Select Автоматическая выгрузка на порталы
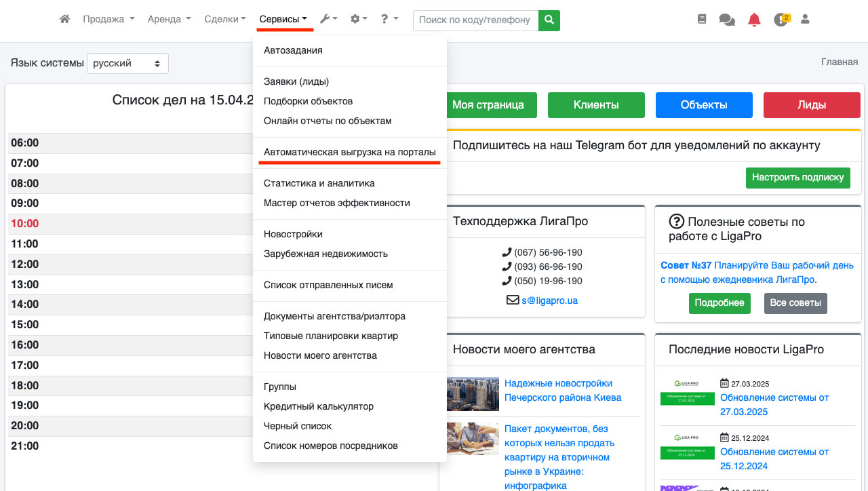This screenshot has height=491, width=868. tap(349, 152)
